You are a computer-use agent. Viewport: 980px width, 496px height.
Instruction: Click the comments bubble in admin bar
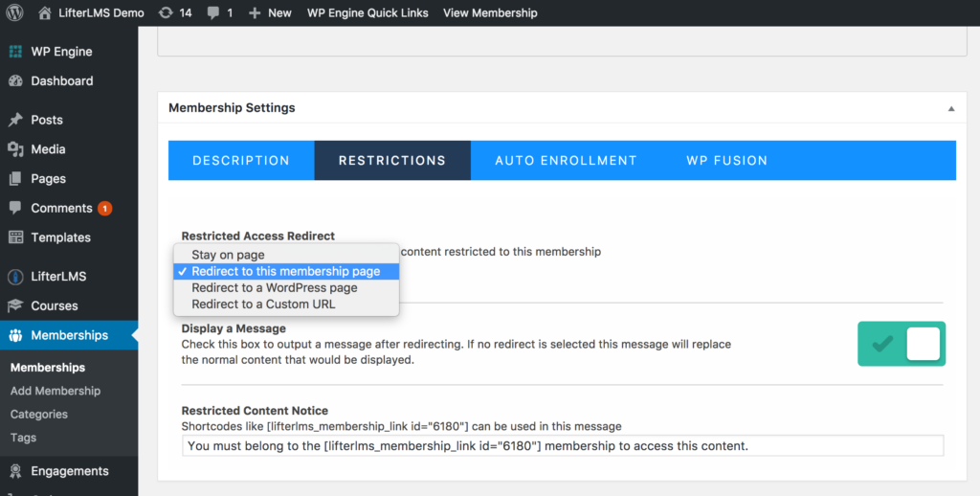tap(213, 13)
